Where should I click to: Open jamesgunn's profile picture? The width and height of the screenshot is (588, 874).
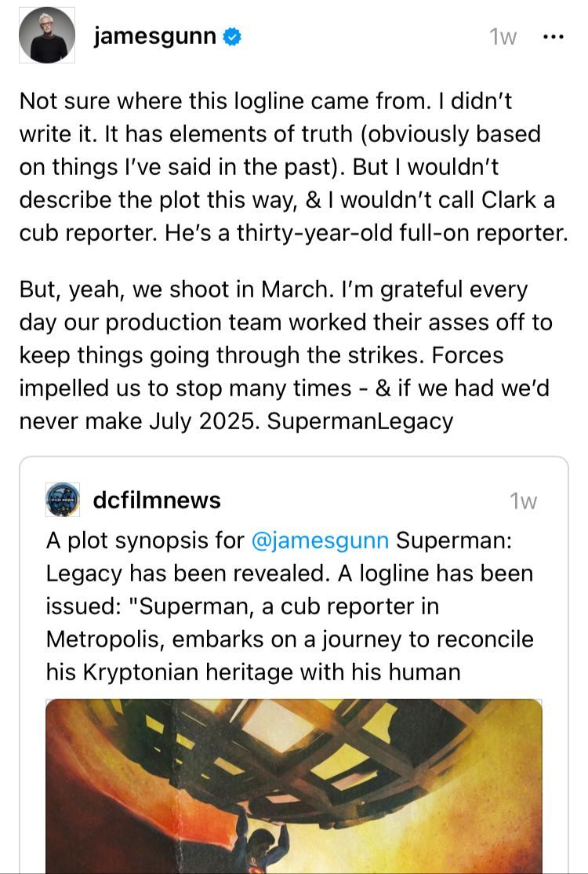47,35
